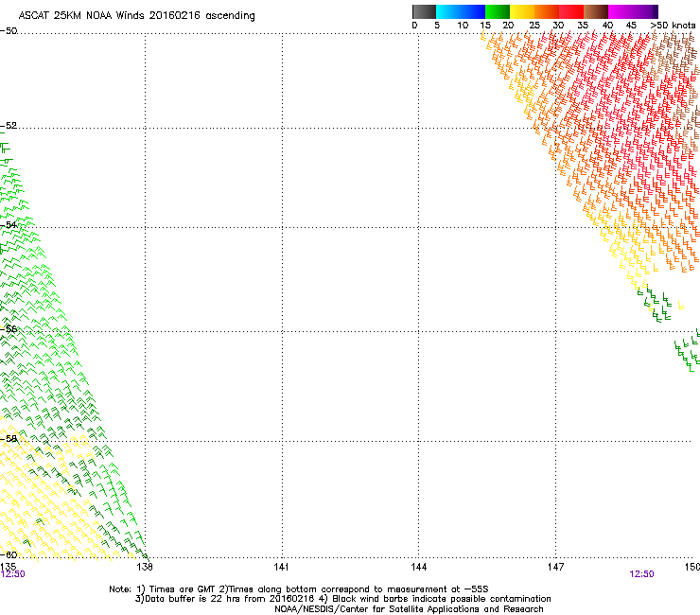
Task: Click the '>50 knots' legend label
Action: (673, 26)
